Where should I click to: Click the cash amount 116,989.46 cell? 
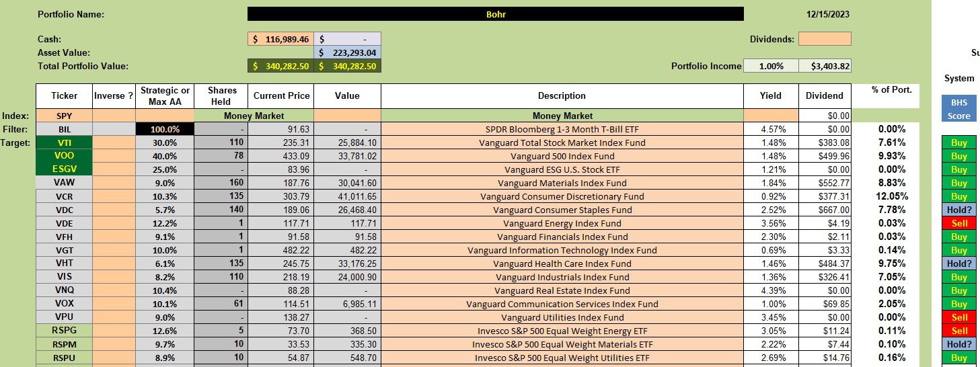click(281, 39)
